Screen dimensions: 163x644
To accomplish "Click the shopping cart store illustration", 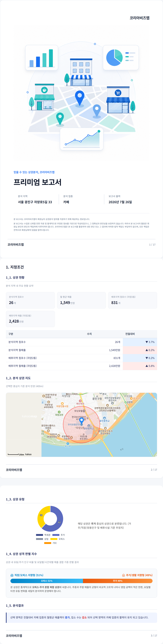I will (118, 100).
